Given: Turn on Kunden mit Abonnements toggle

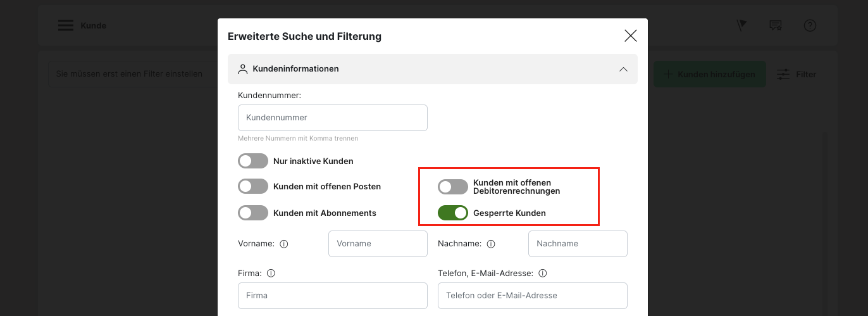Looking at the screenshot, I should [x=253, y=213].
